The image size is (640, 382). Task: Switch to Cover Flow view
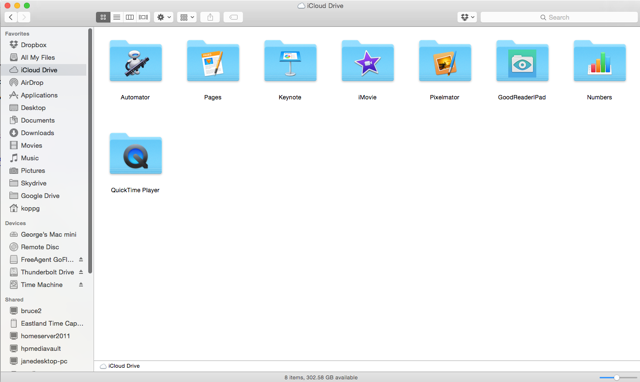click(x=143, y=17)
